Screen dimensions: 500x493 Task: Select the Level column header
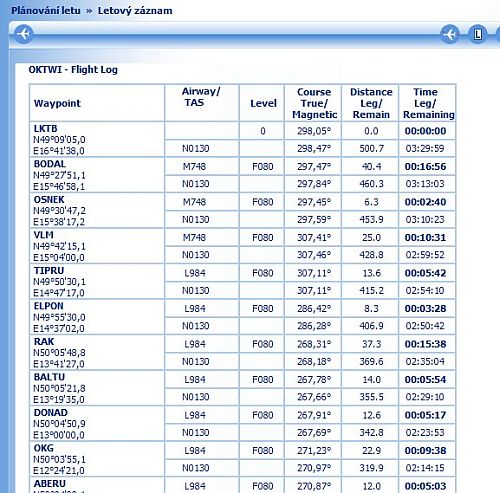(263, 103)
